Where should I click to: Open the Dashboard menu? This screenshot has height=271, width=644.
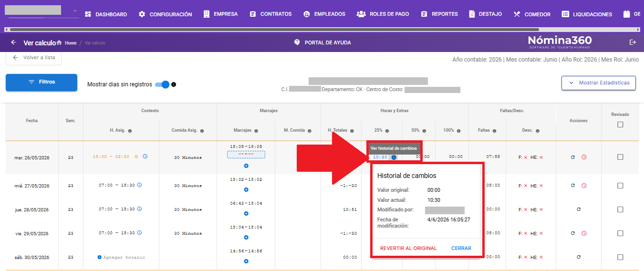point(106,14)
